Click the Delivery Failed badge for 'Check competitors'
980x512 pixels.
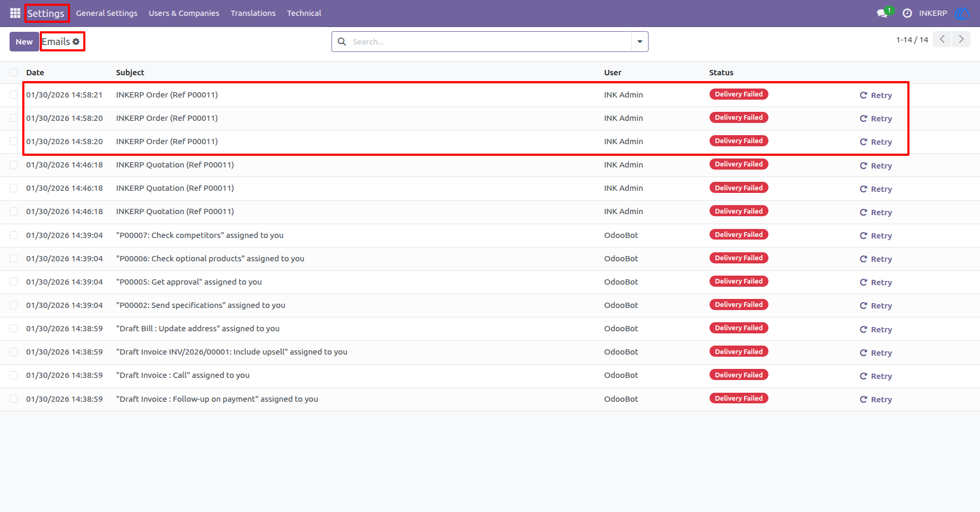[739, 234]
